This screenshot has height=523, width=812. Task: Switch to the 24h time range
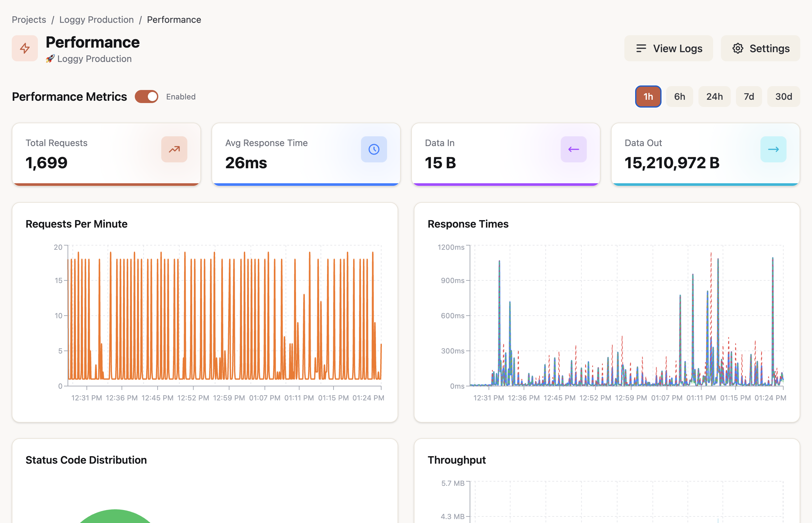(714, 97)
